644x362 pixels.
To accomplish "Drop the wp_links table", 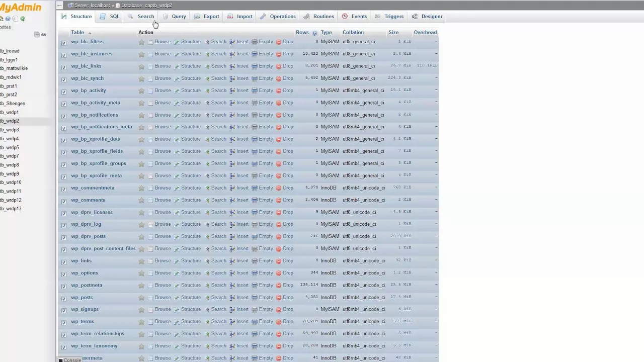I will (284, 261).
